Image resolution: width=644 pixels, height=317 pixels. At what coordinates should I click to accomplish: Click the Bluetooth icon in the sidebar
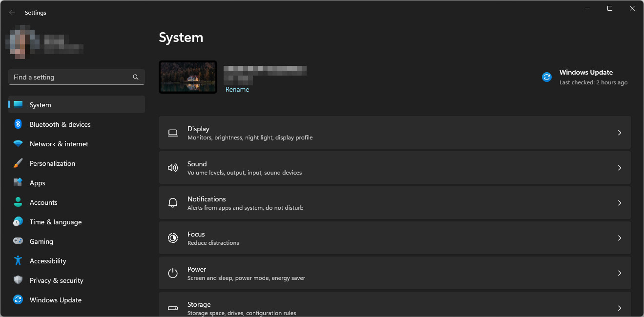(18, 124)
